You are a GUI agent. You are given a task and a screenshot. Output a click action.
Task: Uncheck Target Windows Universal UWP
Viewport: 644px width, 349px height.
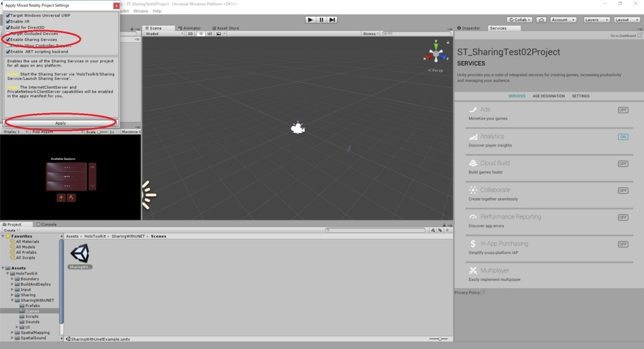8,15
